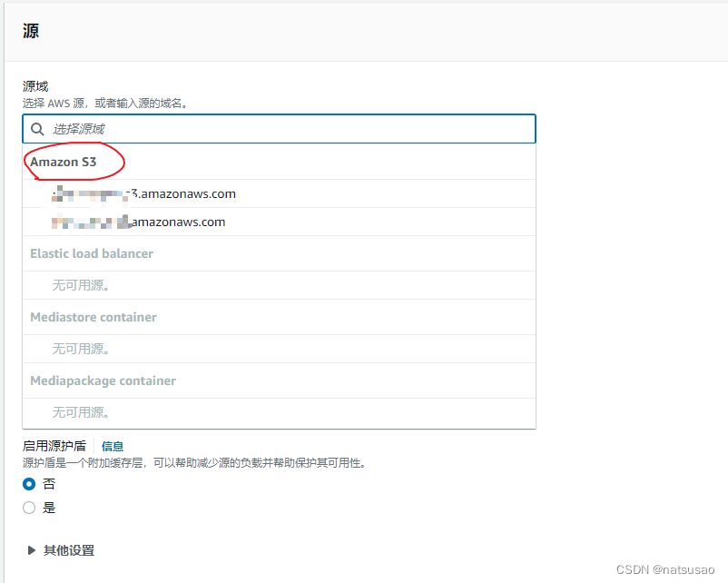Click the 启用源护盾 label
Image resolution: width=728 pixels, height=583 pixels.
54,446
